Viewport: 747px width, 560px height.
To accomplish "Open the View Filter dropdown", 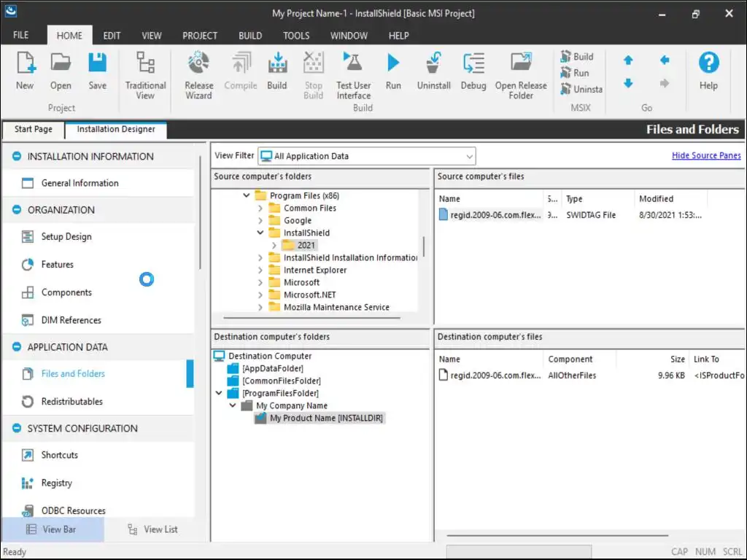I will [367, 156].
